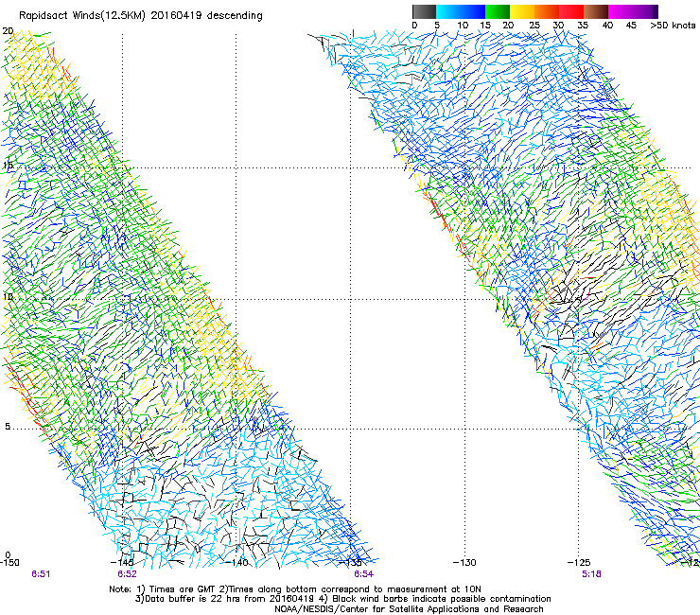The image size is (700, 615).
Task: Click the "45" legend scale label
Action: [x=631, y=26]
